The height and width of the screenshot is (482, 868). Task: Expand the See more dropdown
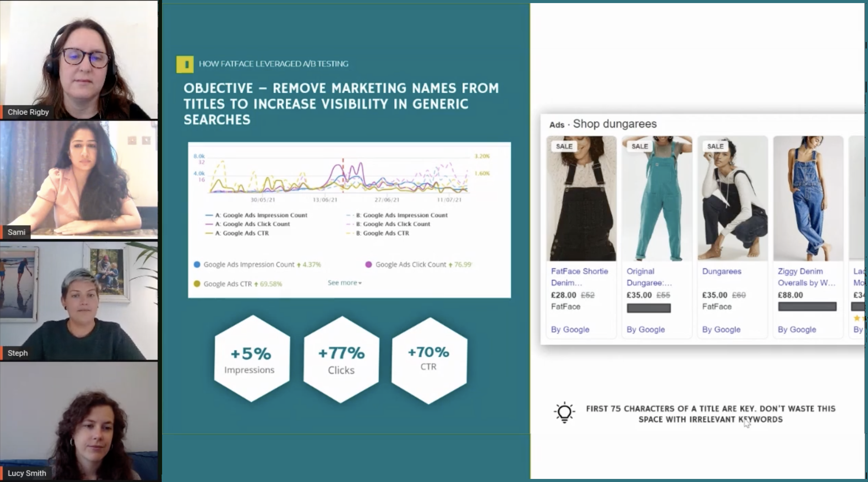[344, 283]
